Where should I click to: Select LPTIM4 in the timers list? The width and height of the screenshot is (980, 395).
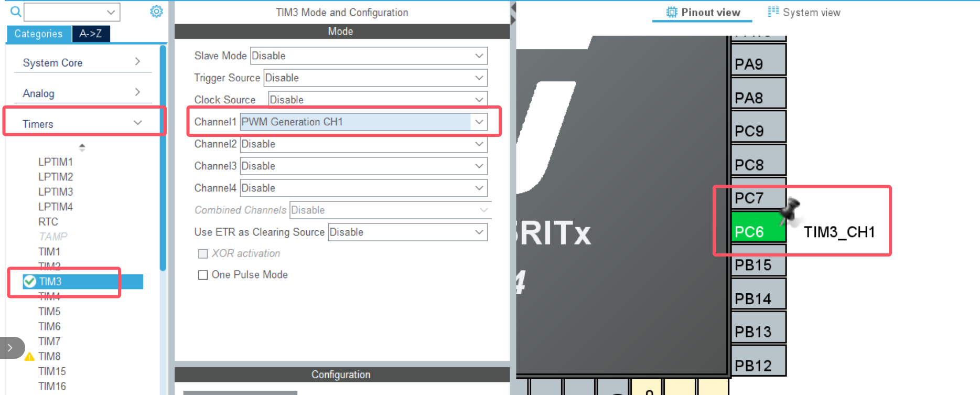click(x=56, y=207)
